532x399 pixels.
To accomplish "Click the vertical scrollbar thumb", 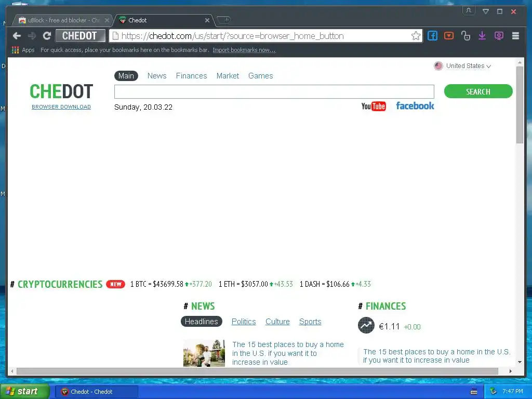I will 520,105.
